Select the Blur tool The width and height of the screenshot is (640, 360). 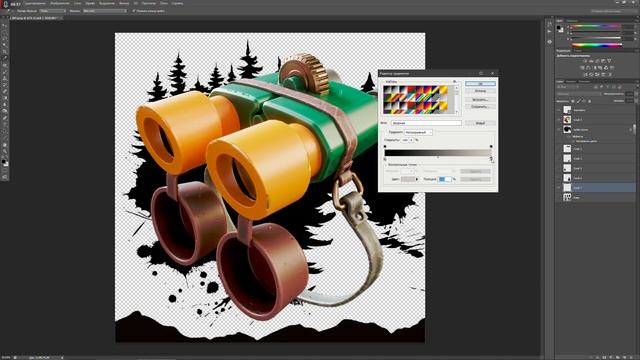[4, 104]
